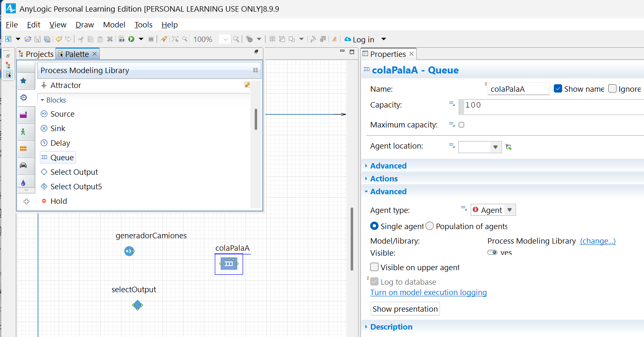Select the Hold block in the palette
The width and height of the screenshot is (644, 337).
(54, 201)
